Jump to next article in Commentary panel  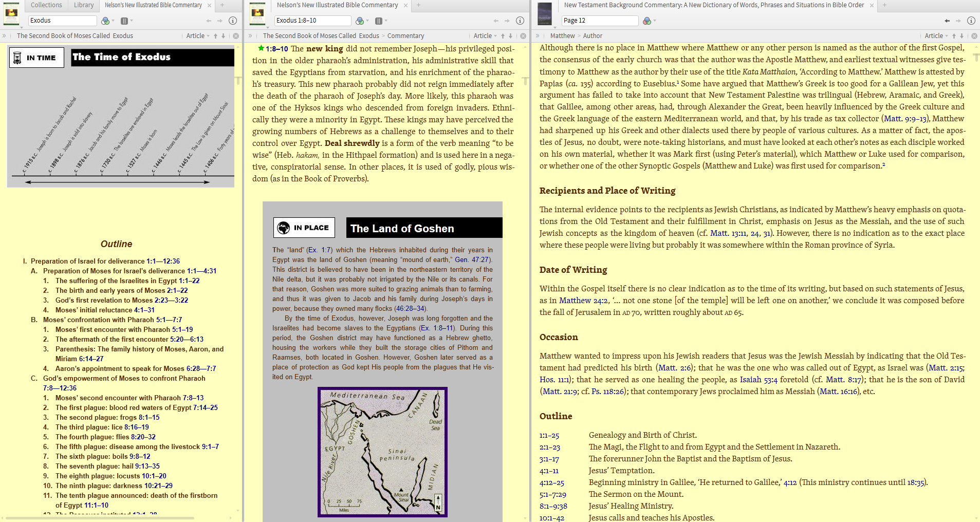tap(510, 36)
